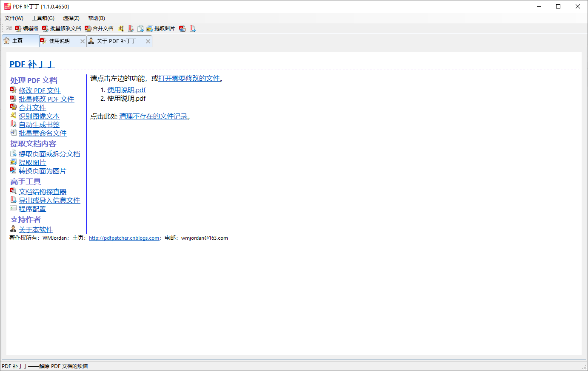Viewport: 588px width, 371px height.
Task: Click the auto-generate bookmark toolbar icon
Action: 131,28
